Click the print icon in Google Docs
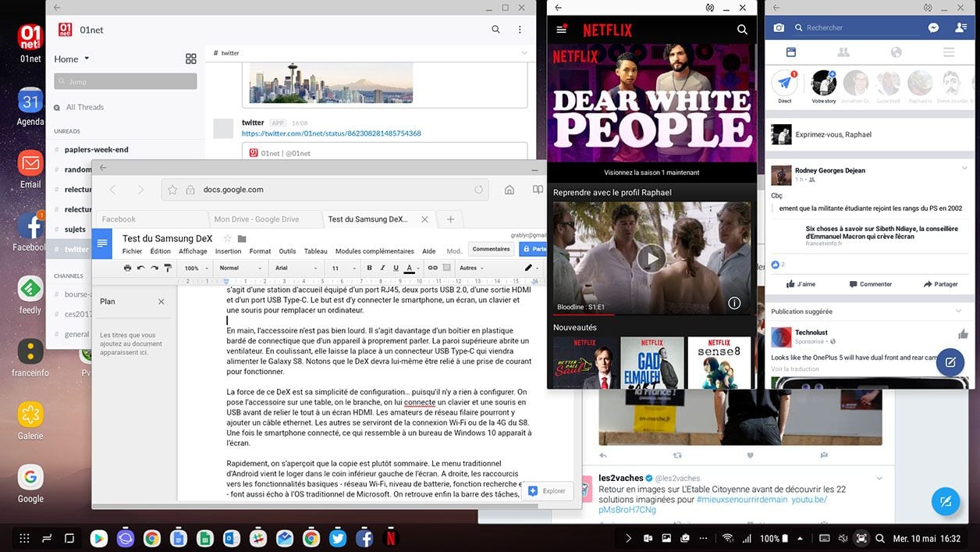Viewport: 980px width, 552px height. [127, 268]
